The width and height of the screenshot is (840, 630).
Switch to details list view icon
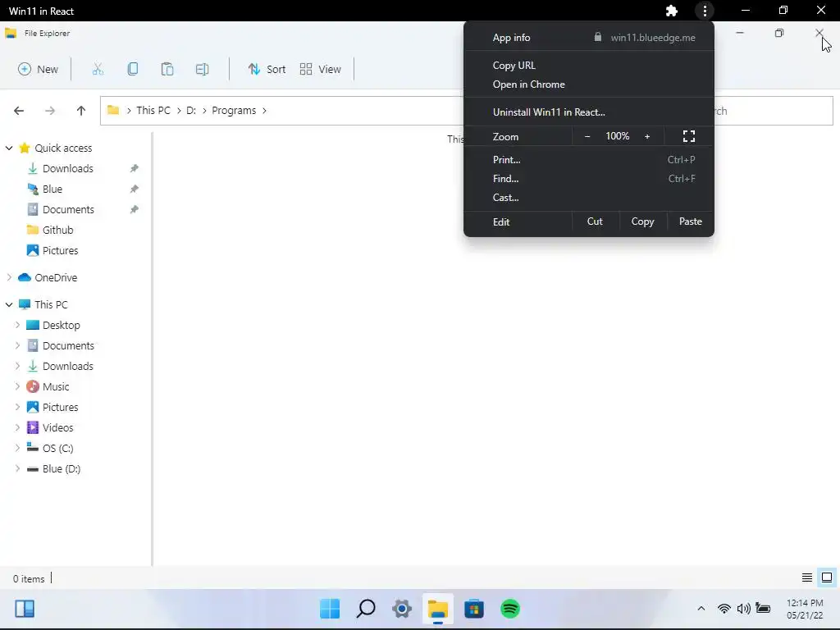tap(807, 577)
